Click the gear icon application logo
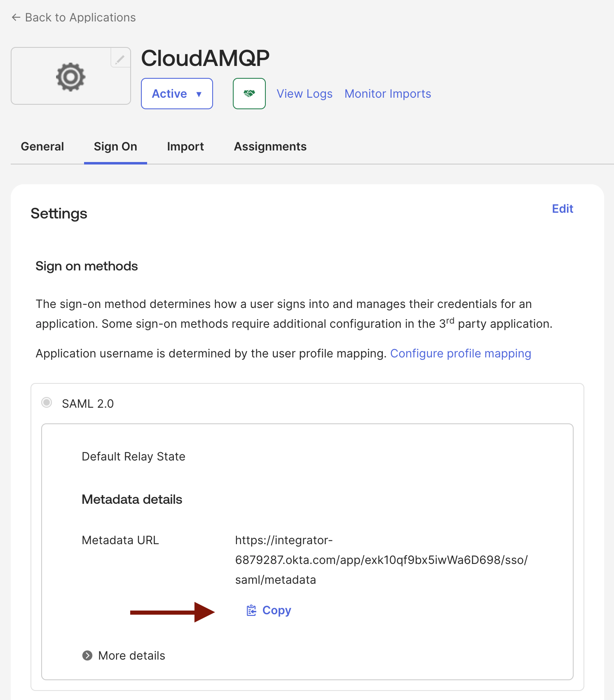This screenshot has width=614, height=700. click(x=70, y=76)
